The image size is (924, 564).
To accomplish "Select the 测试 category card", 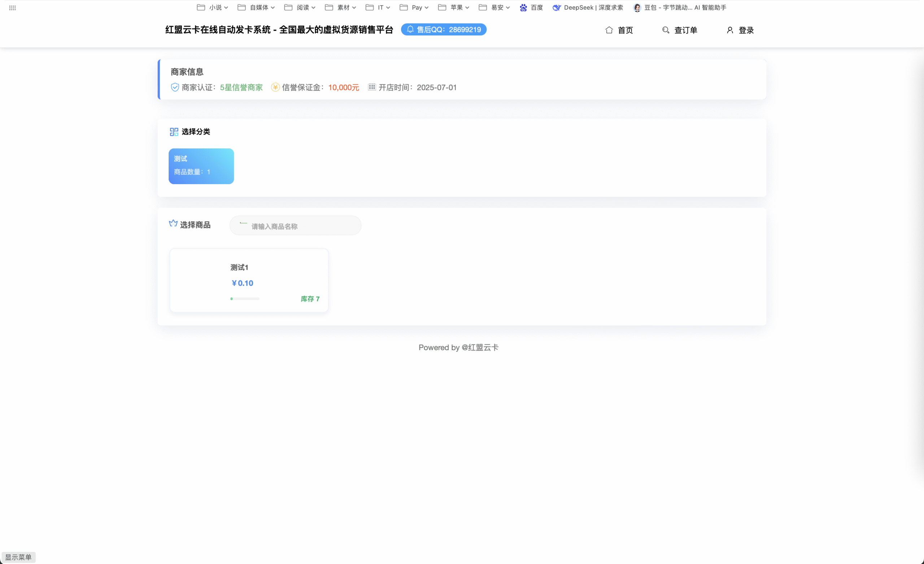I will point(201,166).
